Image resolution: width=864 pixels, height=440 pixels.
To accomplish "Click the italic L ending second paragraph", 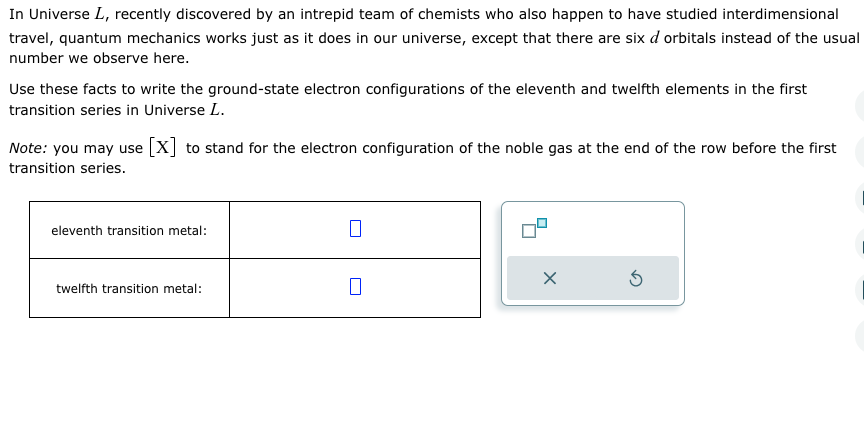I will coord(215,110).
